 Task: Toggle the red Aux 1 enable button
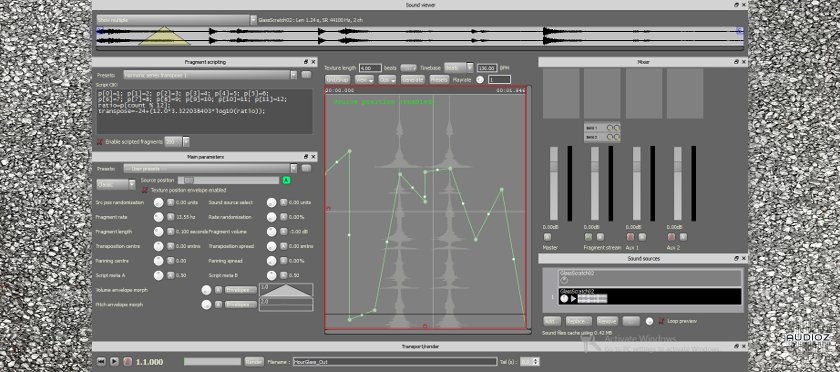630,237
